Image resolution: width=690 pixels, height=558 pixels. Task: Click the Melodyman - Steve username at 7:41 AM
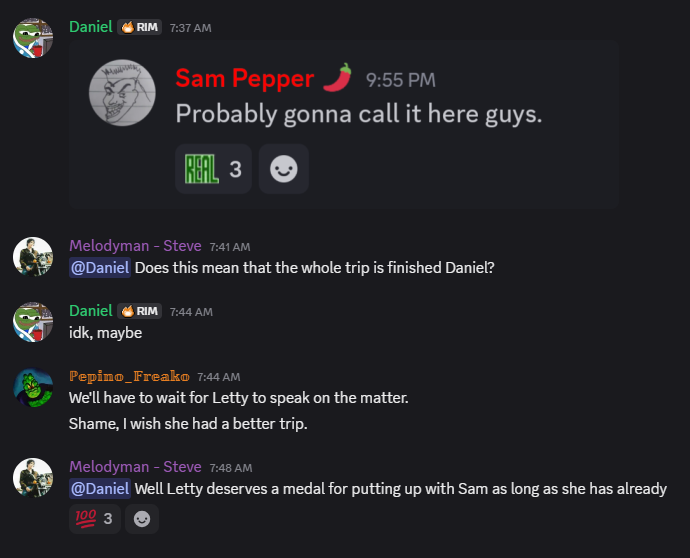135,246
